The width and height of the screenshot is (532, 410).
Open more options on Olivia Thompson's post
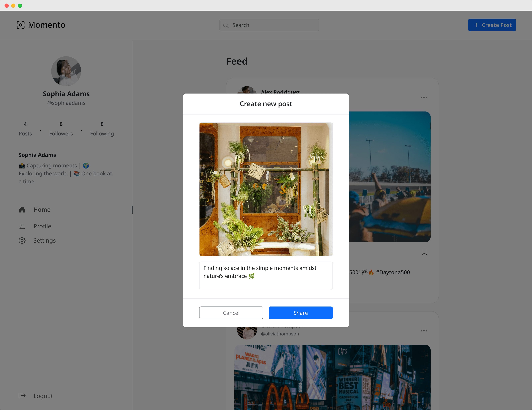tap(424, 331)
